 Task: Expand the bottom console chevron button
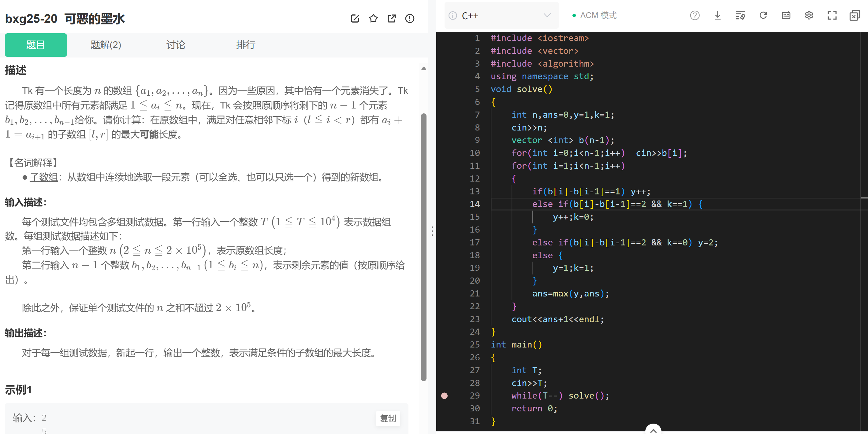pos(653,430)
